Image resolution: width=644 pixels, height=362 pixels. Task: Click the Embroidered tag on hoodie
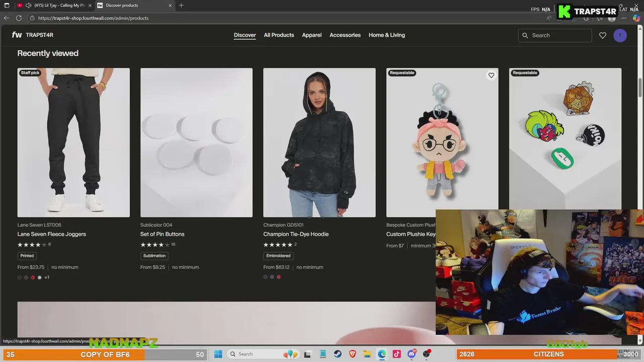click(279, 256)
